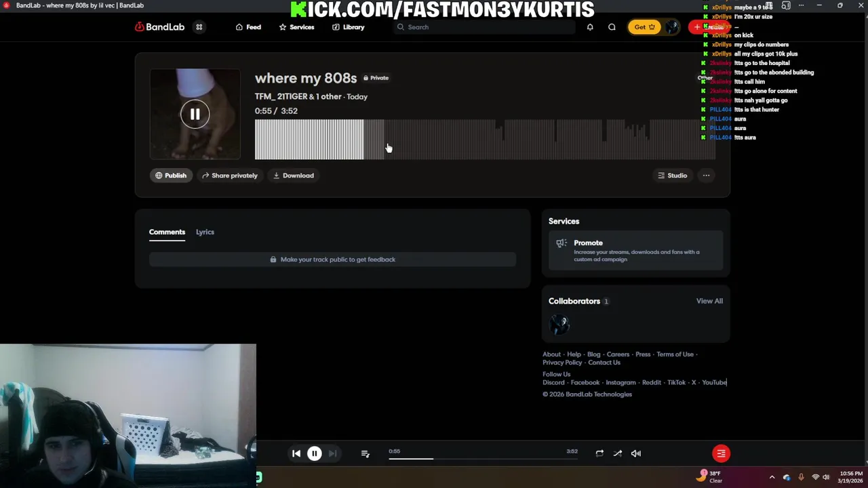Viewport: 868px width, 488px height.
Task: Click the red Create button
Action: click(709, 27)
